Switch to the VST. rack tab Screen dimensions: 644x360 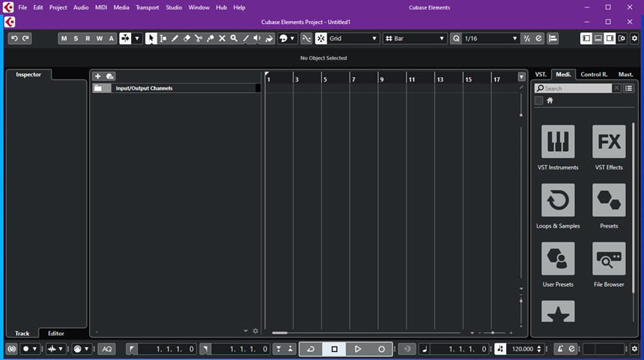click(541, 74)
